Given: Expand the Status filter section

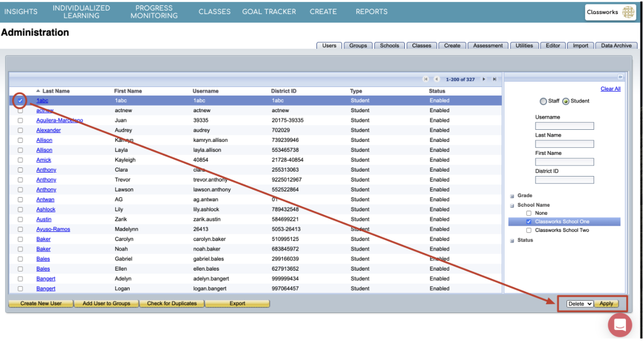Looking at the screenshot, I should (x=512, y=240).
